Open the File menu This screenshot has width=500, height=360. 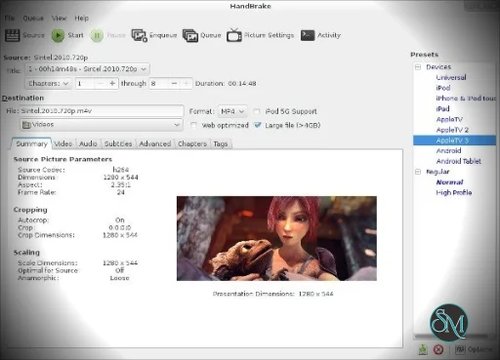[9, 18]
